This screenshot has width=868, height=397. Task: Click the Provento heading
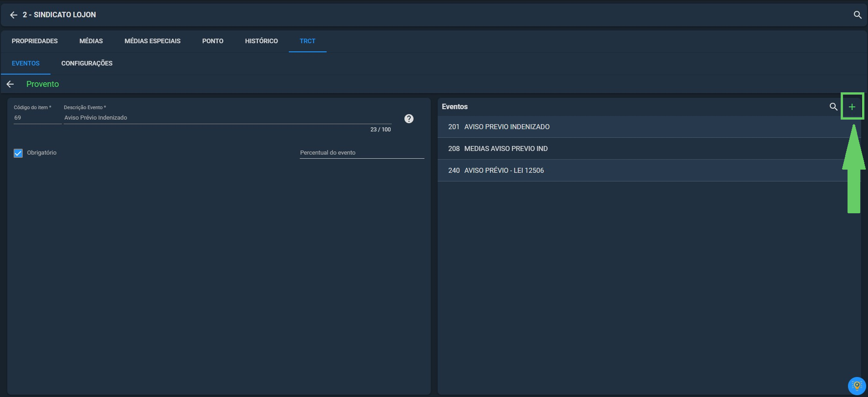42,84
